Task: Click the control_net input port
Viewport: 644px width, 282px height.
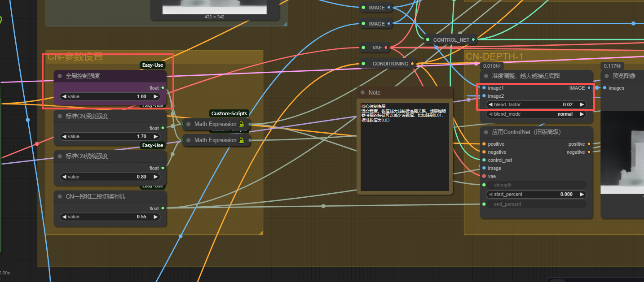Action: (484, 160)
